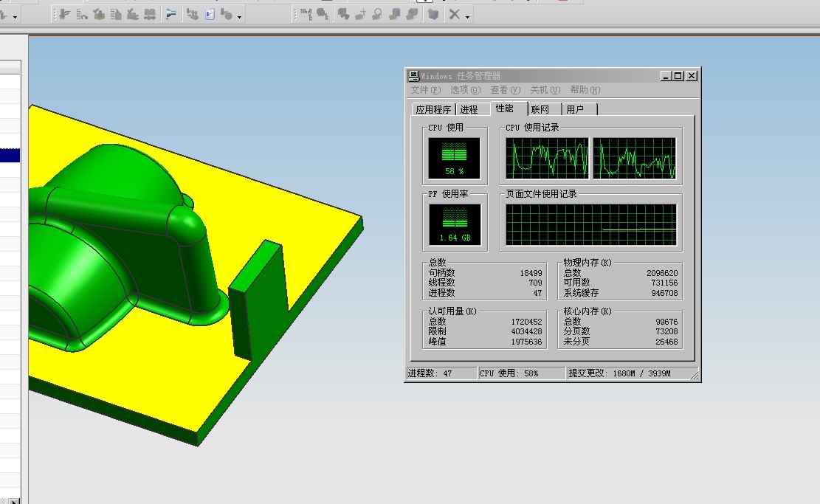This screenshot has height=504, width=820.
Task: Click the handles count value 18499
Action: 531,273
